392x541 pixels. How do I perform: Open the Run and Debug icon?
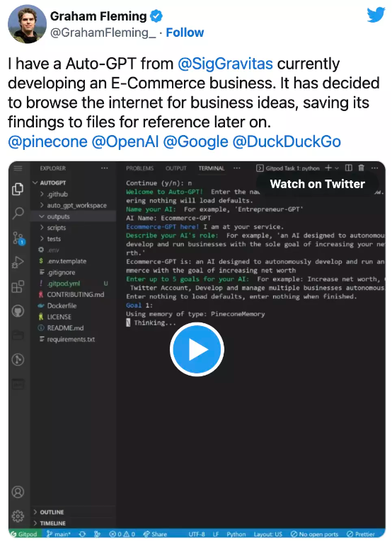(x=18, y=262)
